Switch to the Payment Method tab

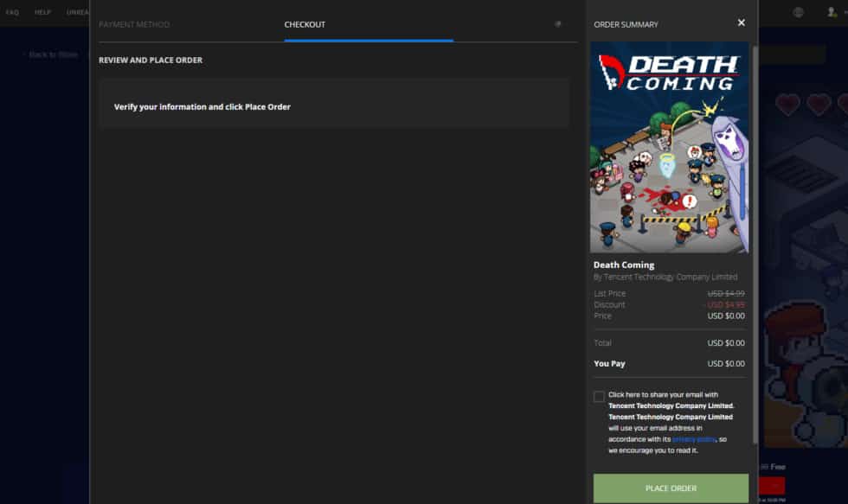pyautogui.click(x=134, y=24)
